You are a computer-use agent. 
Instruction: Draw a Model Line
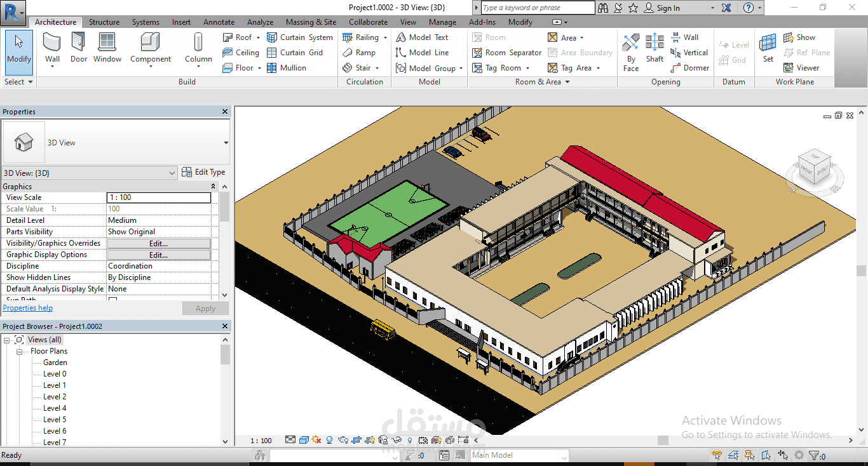pyautogui.click(x=422, y=53)
